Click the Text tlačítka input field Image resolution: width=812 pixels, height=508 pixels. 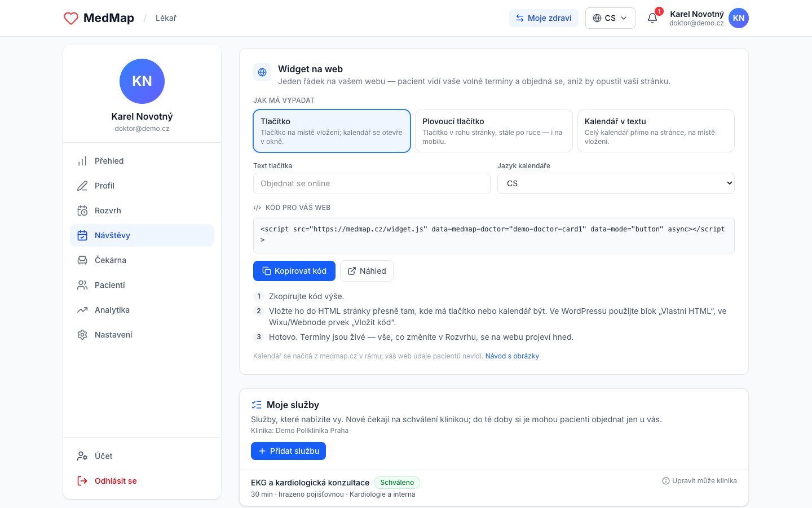pyautogui.click(x=372, y=183)
